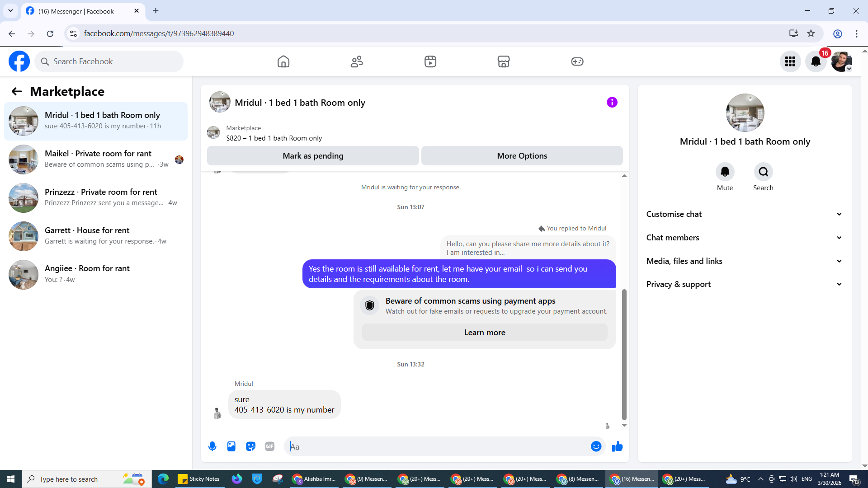Screen dimensions: 868x488
Task: Mute this conversation with the bell icon
Action: tap(725, 172)
